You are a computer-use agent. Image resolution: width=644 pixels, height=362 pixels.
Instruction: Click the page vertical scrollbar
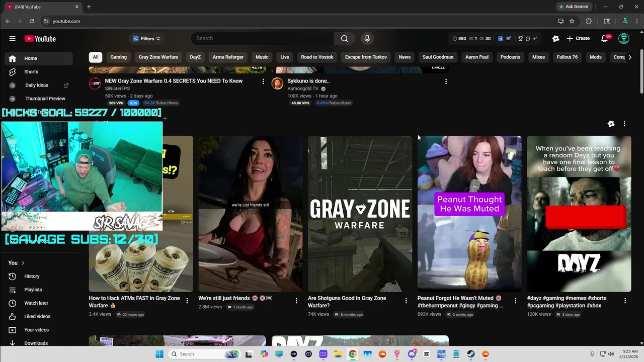(641, 71)
